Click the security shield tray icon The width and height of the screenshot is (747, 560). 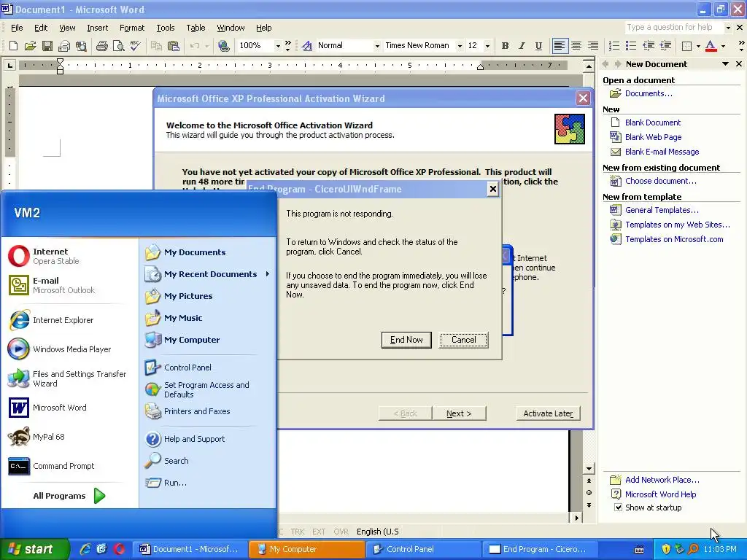(665, 549)
